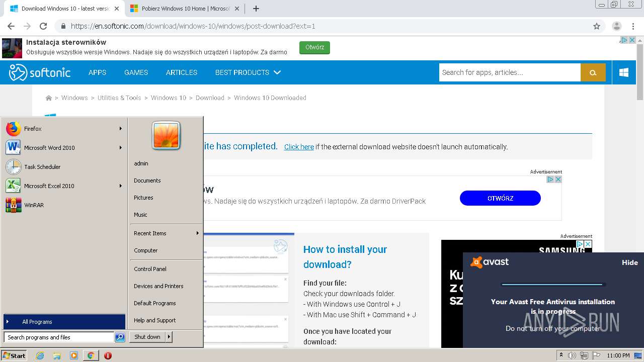Image resolution: width=644 pixels, height=362 pixels.
Task: Click the Shut down button
Action: click(147, 337)
